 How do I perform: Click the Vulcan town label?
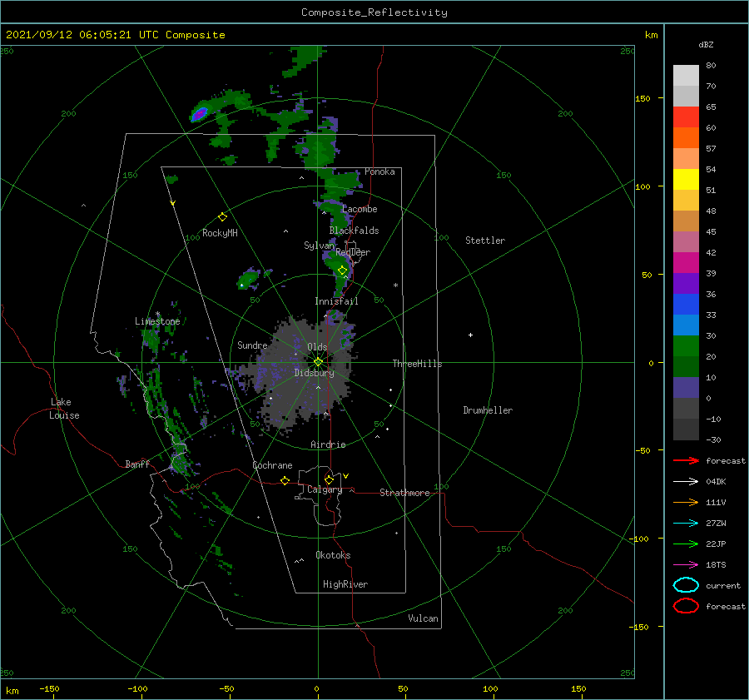point(423,618)
